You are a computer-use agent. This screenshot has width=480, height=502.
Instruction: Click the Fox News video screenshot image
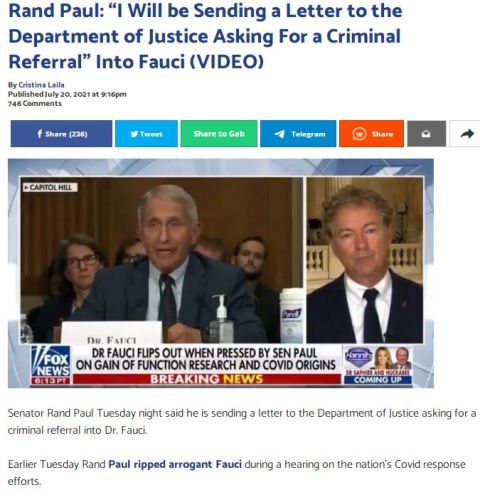(221, 273)
